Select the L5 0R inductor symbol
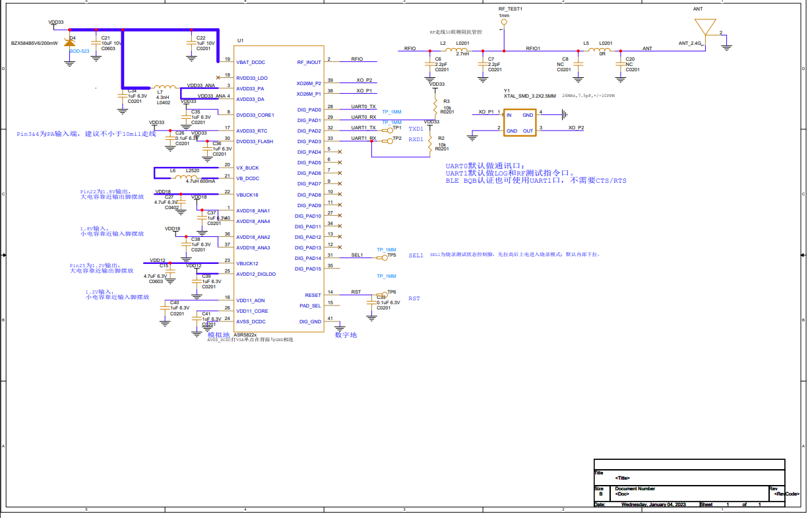This screenshot has width=812, height=518. (600, 49)
